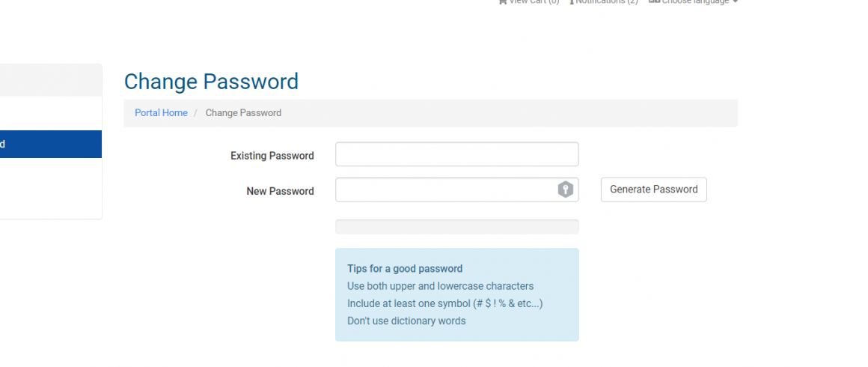Click the key icon in New Password field
This screenshot has width=868, height=367.
(x=565, y=189)
